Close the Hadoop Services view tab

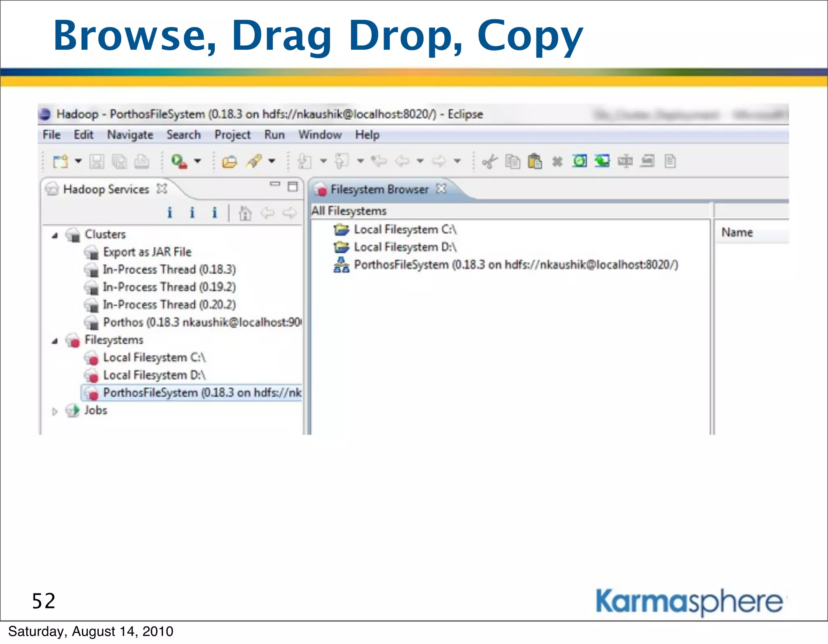click(162, 188)
